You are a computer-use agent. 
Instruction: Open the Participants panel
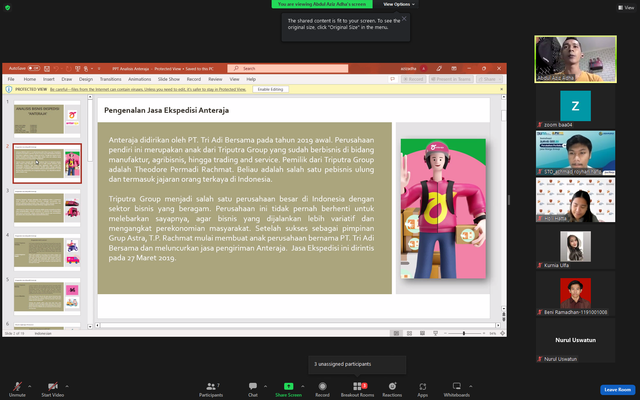pos(211,389)
